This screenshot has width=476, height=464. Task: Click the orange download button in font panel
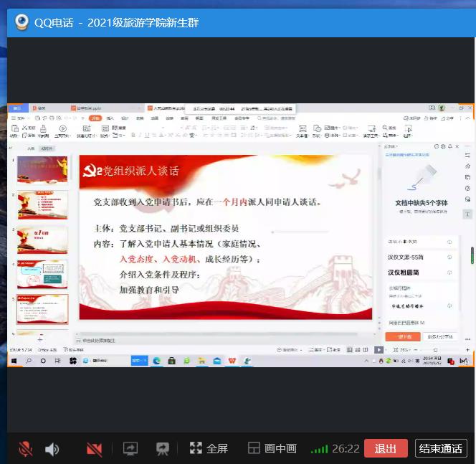[403, 336]
